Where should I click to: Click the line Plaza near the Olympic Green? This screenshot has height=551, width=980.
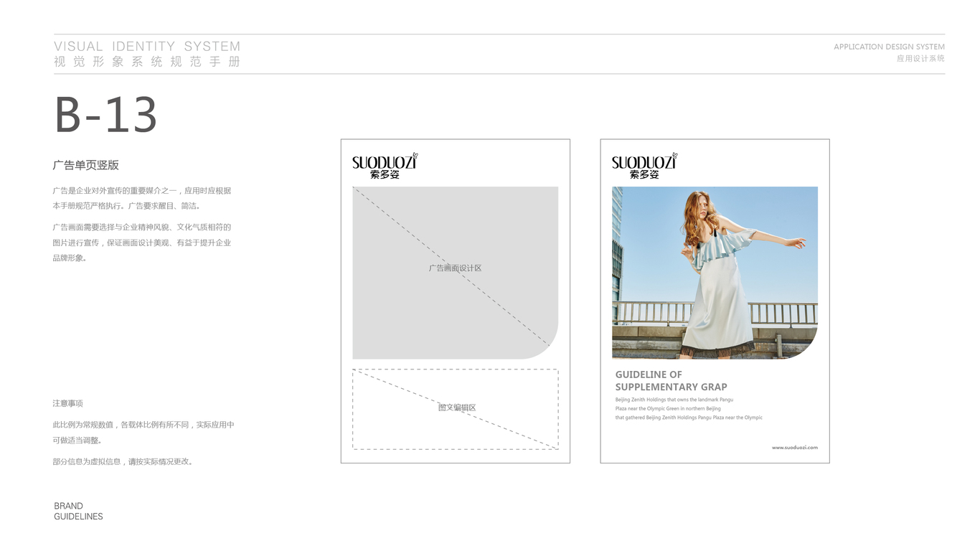click(x=668, y=409)
